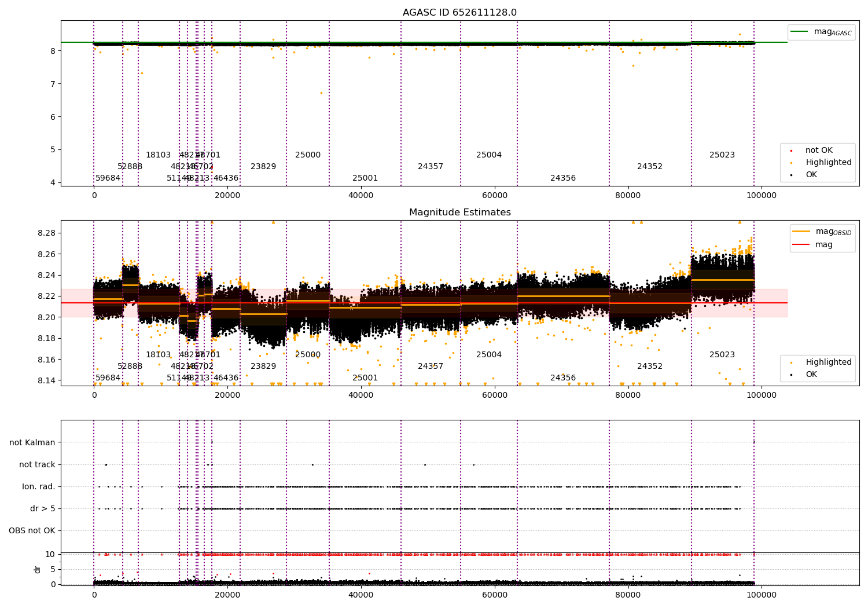The image size is (868, 608).
Task: Click 'Highlighted' in the top plot legend
Action: (x=829, y=163)
